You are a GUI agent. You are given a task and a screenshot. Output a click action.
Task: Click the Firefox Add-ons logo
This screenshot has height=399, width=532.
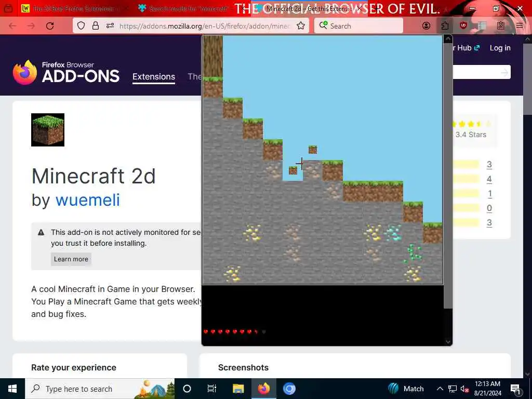(66, 72)
